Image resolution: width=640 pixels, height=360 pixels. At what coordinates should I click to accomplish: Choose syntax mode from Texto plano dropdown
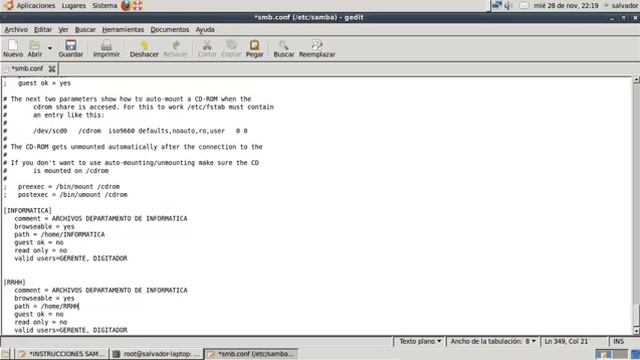[420, 341]
